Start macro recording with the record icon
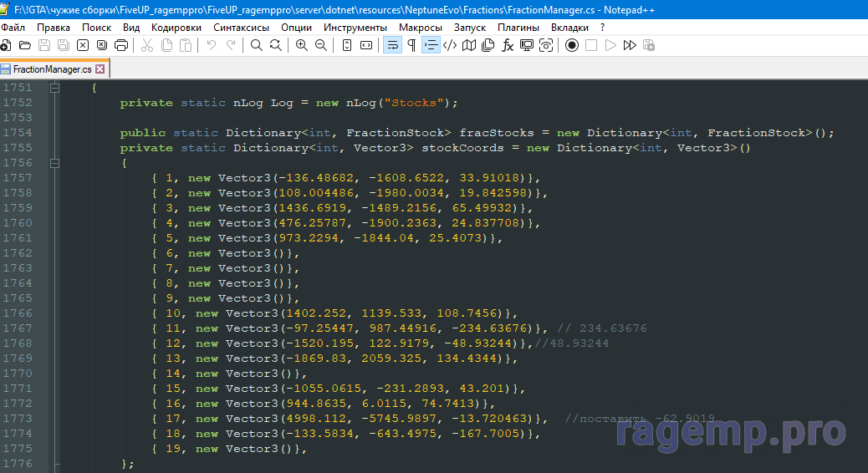 click(572, 45)
